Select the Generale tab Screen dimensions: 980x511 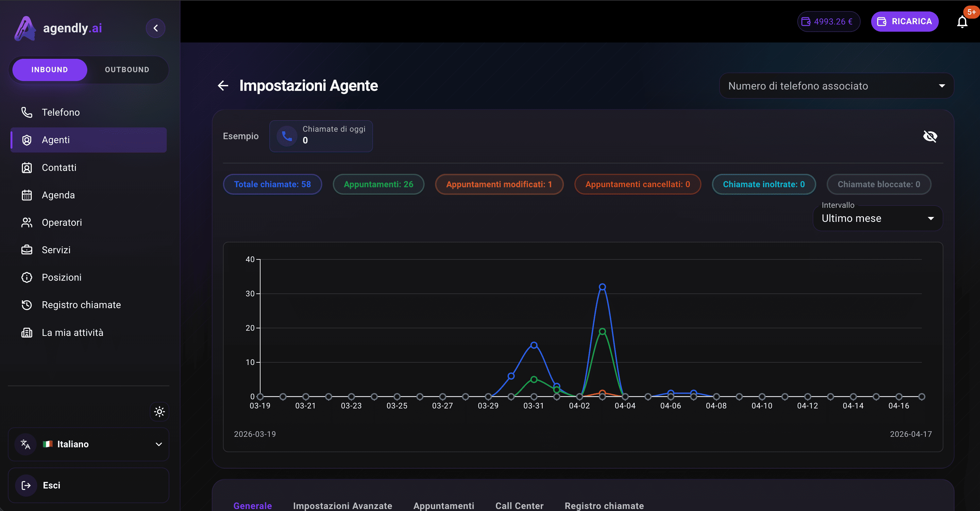pyautogui.click(x=253, y=505)
